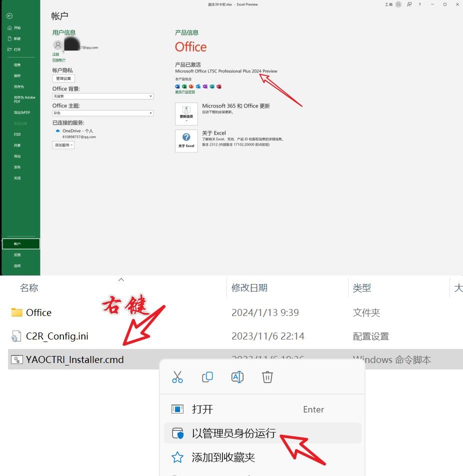
Task: Open 选项 (Options) in the Excel sidebar
Action: (17, 266)
